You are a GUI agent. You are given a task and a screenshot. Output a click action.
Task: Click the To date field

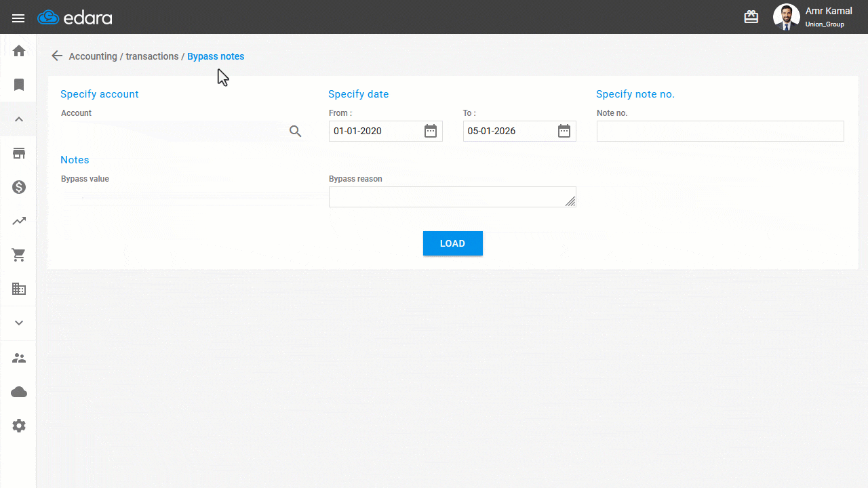click(x=519, y=131)
